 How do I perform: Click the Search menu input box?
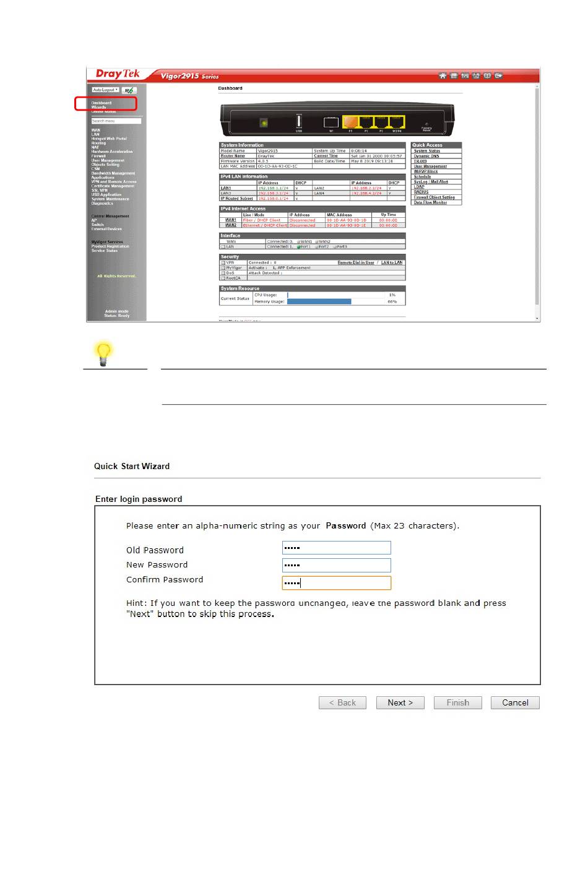116,121
